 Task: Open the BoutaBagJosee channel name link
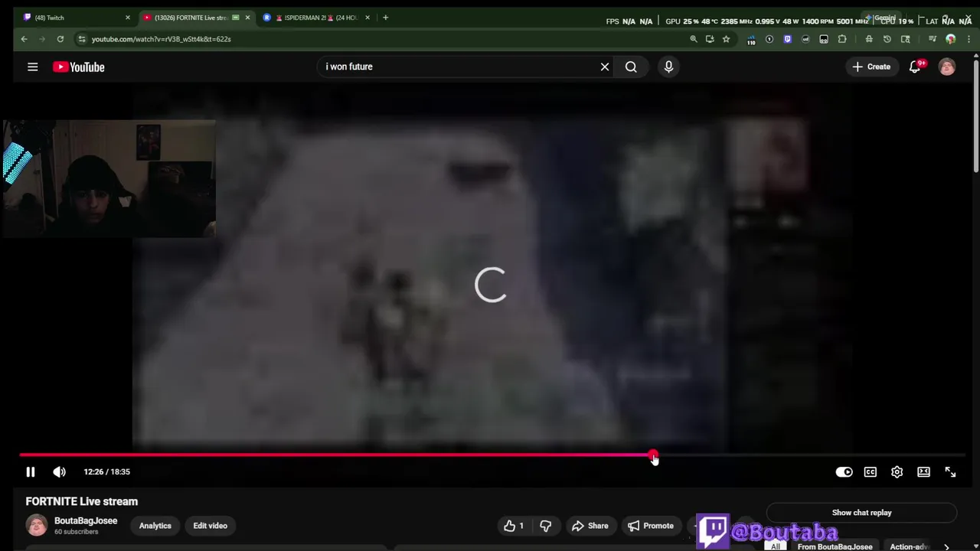click(86, 520)
